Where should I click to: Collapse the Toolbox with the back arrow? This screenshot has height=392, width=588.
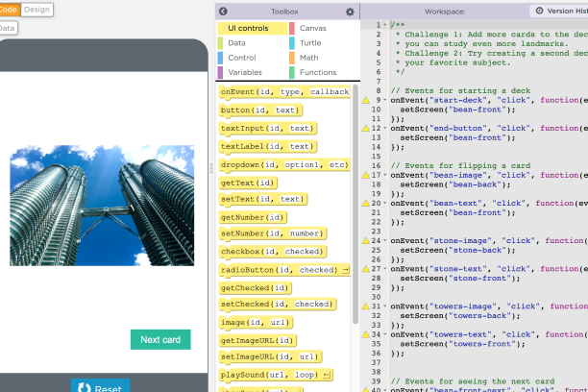coord(223,12)
